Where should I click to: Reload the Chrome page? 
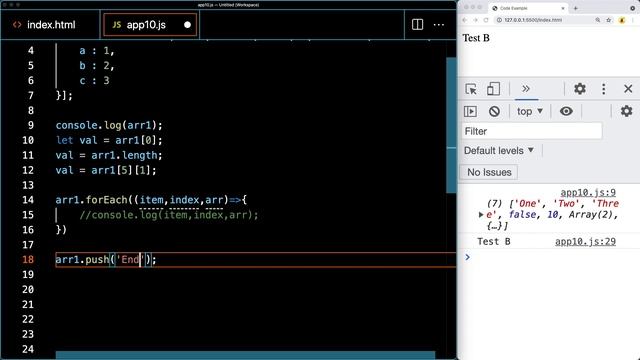486,20
